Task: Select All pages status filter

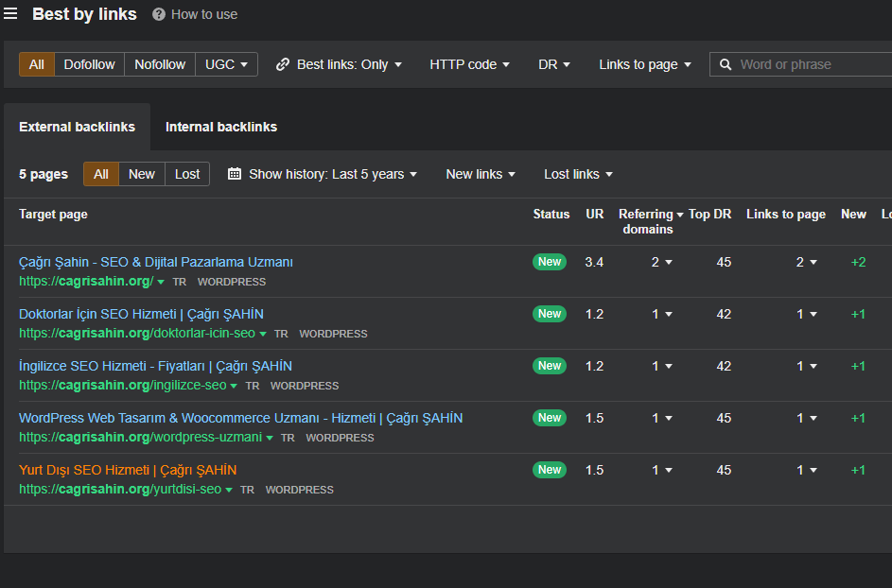Action: click(x=100, y=174)
